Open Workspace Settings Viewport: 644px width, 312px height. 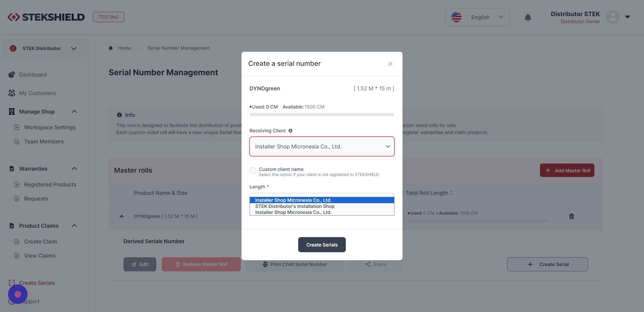click(x=50, y=127)
